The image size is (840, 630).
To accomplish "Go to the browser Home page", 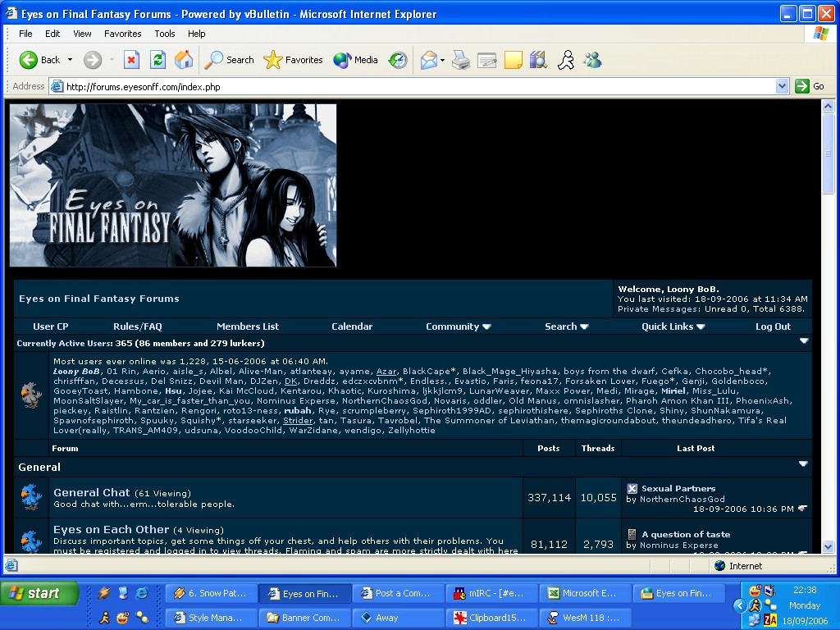I will click(x=184, y=60).
